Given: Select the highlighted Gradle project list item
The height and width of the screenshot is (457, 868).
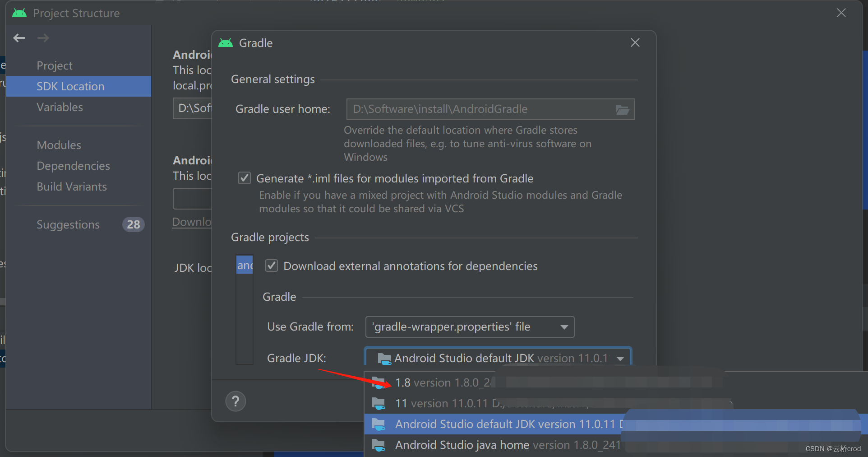Looking at the screenshot, I should (x=245, y=265).
